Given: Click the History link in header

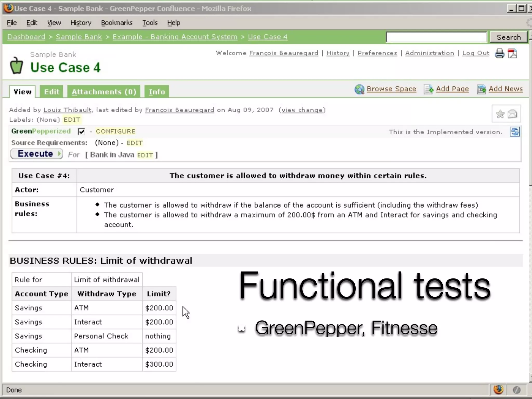Looking at the screenshot, I should point(338,53).
